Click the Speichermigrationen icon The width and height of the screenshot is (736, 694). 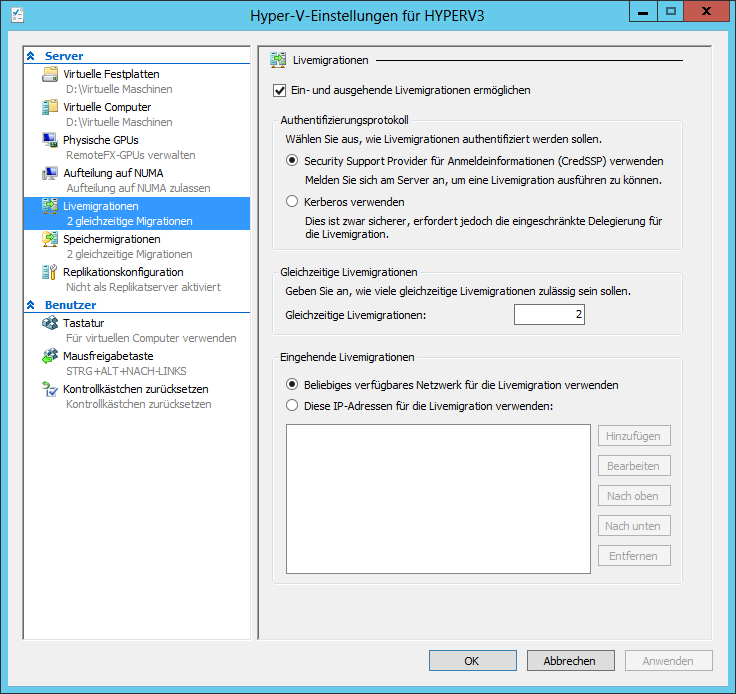50,239
